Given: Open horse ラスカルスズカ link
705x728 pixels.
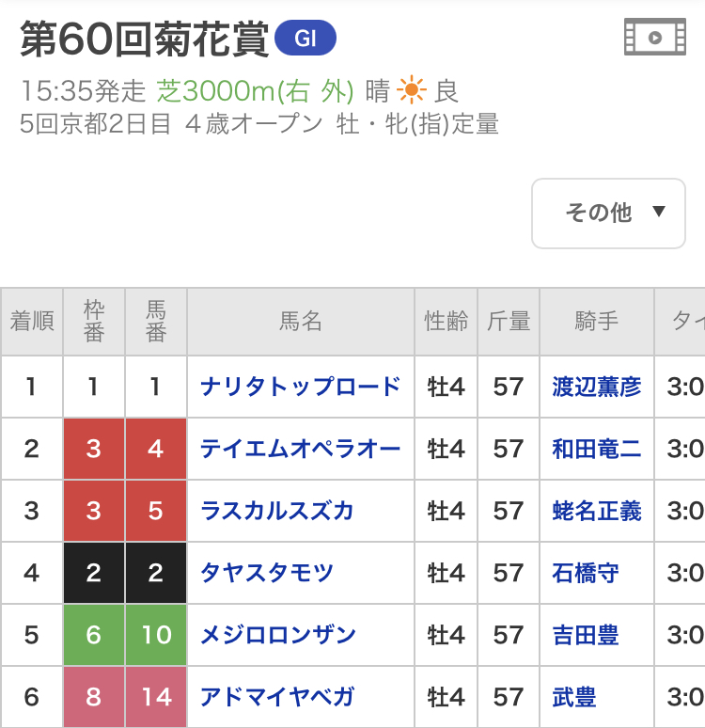Looking at the screenshot, I should pos(277,511).
